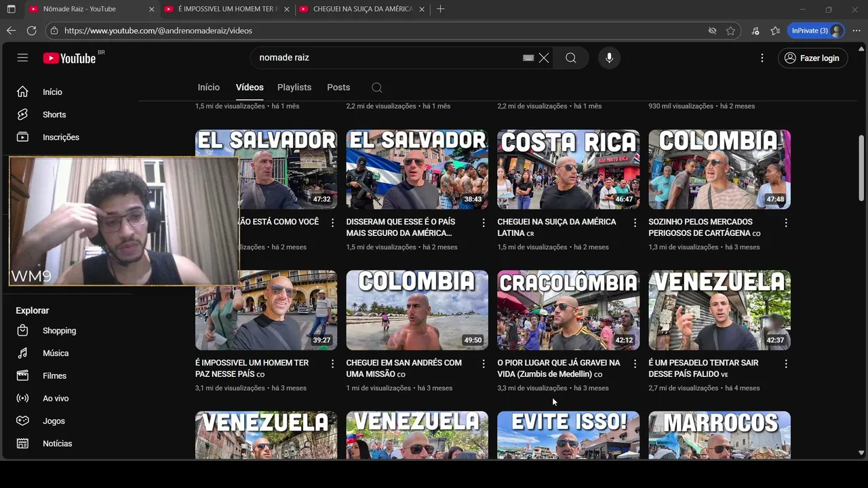The width and height of the screenshot is (868, 488).
Task: Open O PIOR LUGAR QUE JÁ GRAVEI title
Action: point(559,368)
